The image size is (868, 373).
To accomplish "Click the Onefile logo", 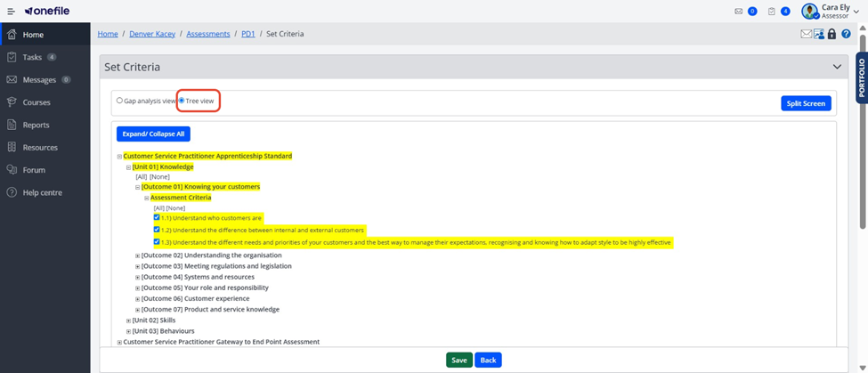I will pos(47,11).
